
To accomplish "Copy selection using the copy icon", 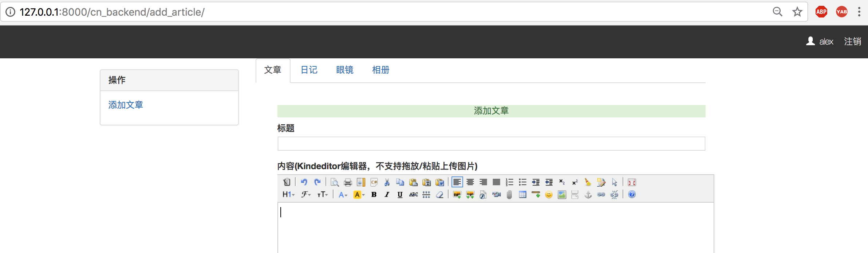I will [400, 182].
